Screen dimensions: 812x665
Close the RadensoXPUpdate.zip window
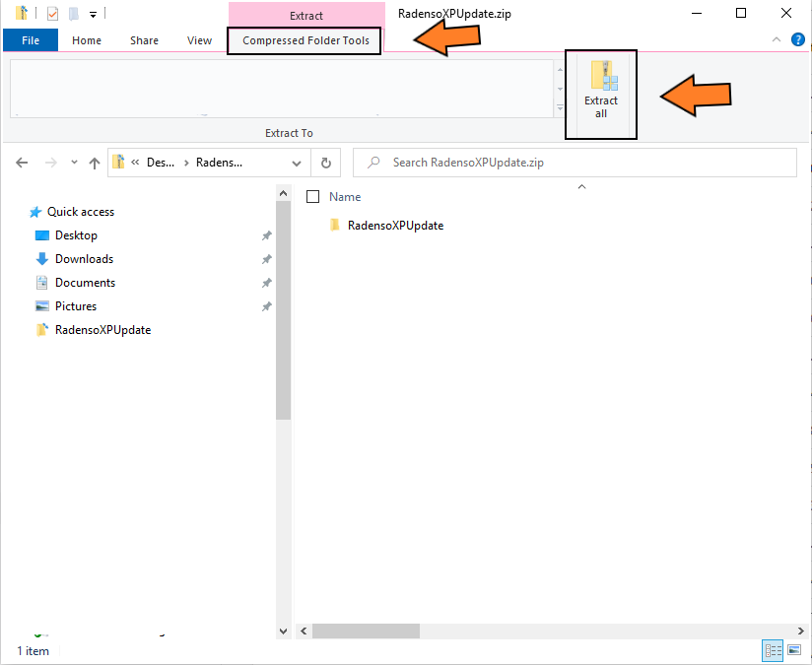pyautogui.click(x=786, y=14)
